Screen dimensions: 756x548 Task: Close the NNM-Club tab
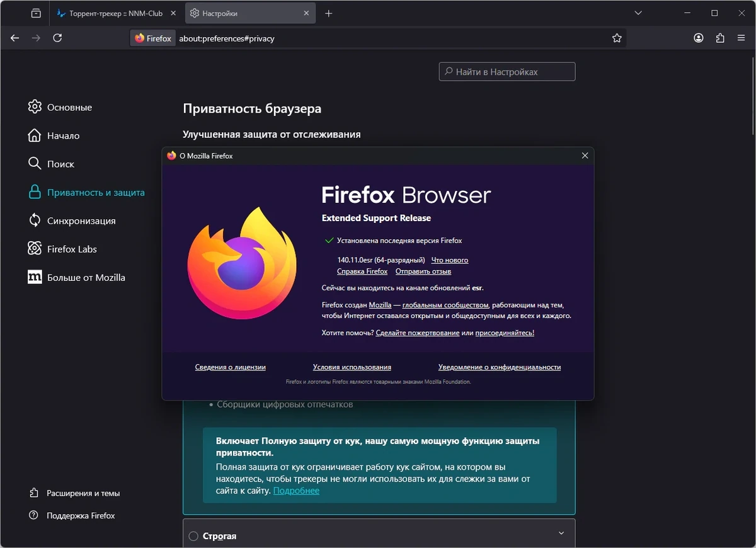[x=173, y=13]
